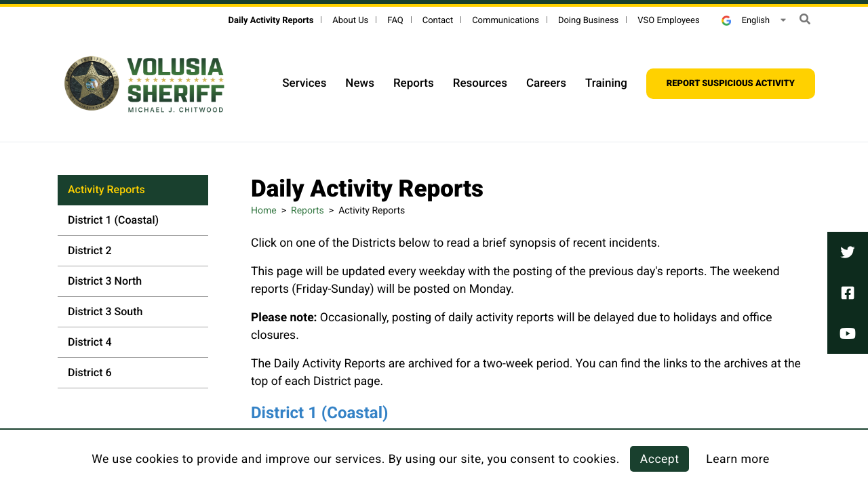Open District 2 in sidebar

coord(133,251)
